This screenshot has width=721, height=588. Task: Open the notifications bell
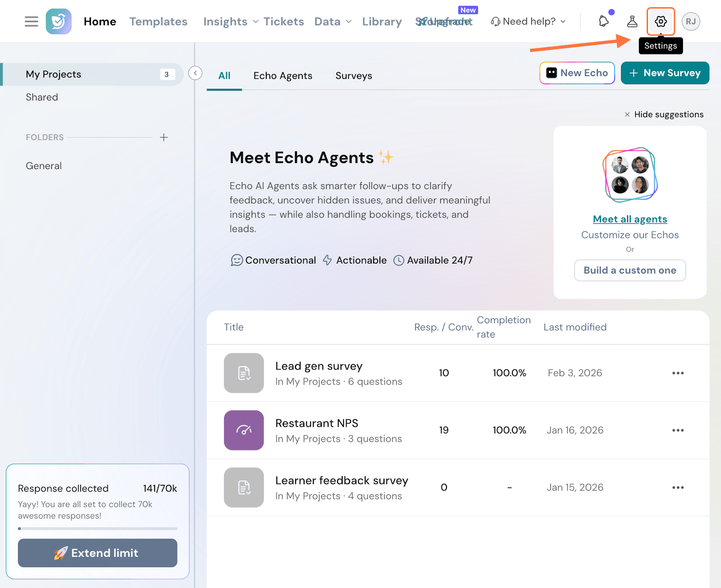[x=603, y=21]
